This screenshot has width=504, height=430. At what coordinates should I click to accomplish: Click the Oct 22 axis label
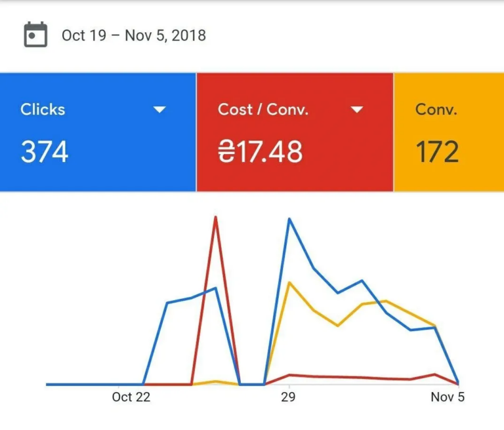[x=131, y=397]
